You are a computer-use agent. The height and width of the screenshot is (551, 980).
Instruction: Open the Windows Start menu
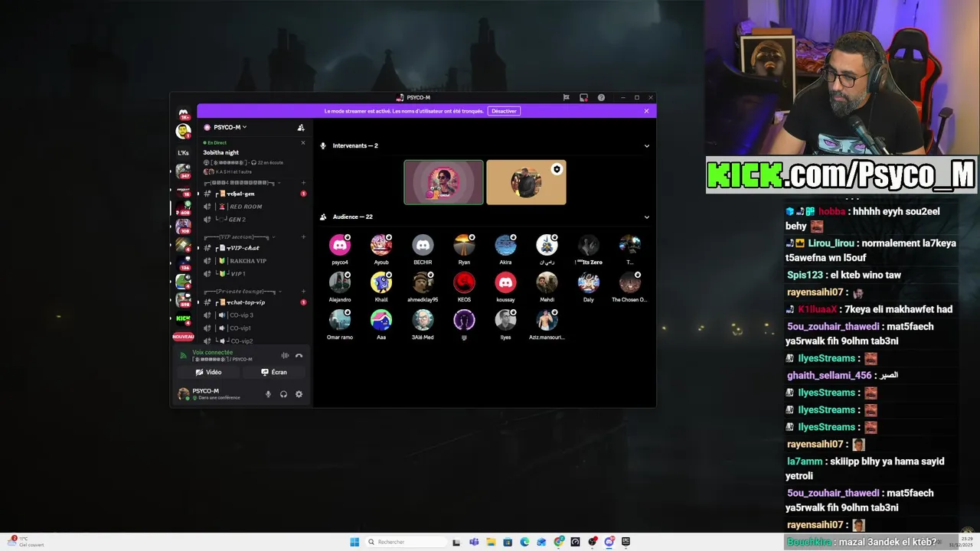click(x=354, y=542)
